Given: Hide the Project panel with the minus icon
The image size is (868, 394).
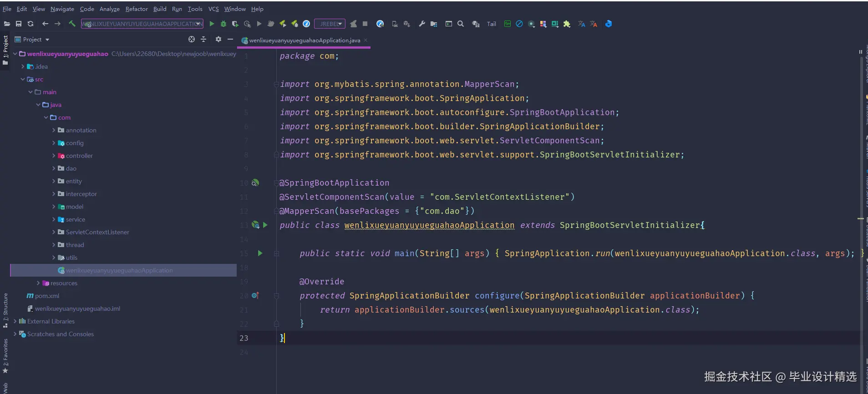Looking at the screenshot, I should [x=230, y=40].
